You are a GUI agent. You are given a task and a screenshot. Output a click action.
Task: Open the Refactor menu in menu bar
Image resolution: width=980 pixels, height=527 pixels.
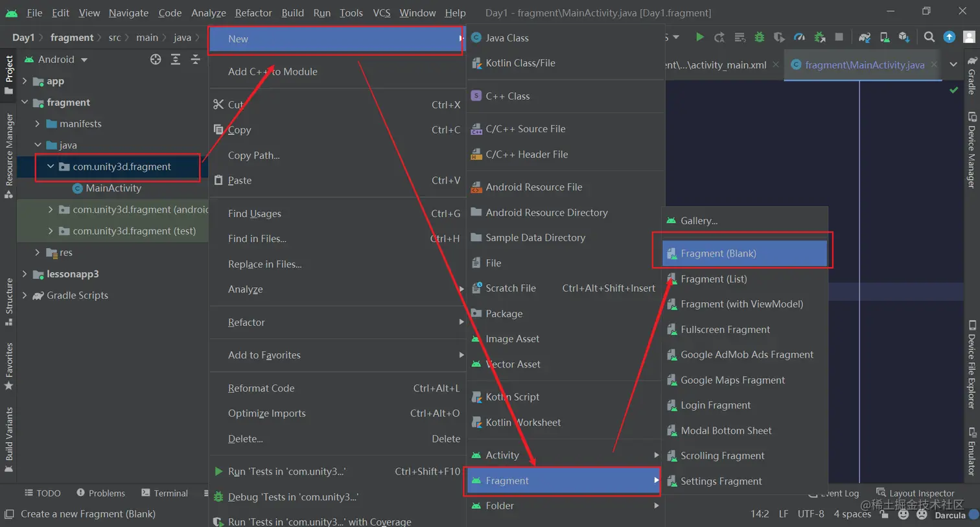click(x=253, y=12)
